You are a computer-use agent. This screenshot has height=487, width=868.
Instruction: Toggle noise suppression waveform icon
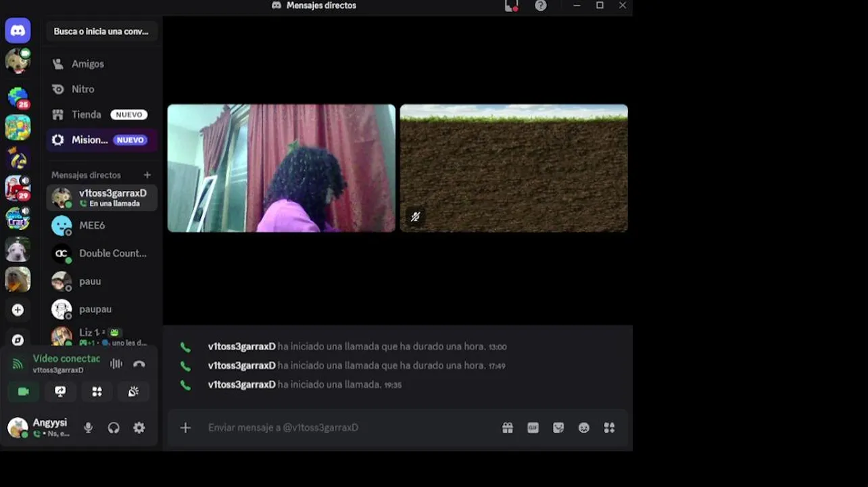tap(116, 364)
